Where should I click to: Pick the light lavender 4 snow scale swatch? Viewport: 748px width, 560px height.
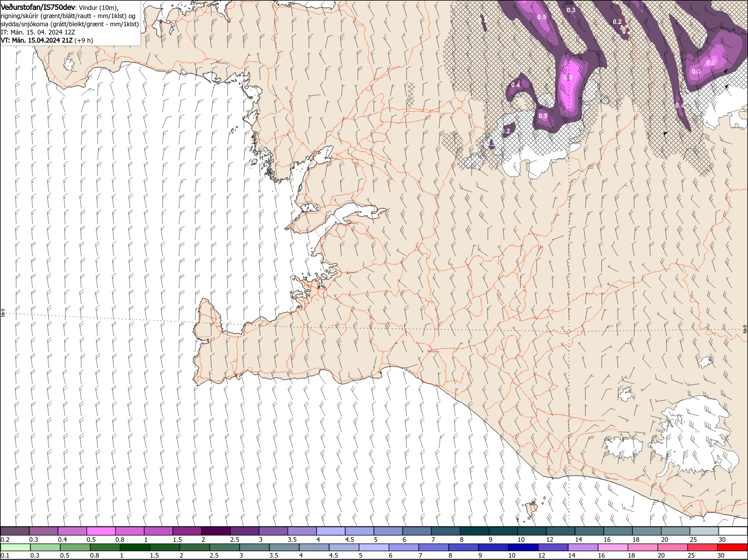pos(331,531)
